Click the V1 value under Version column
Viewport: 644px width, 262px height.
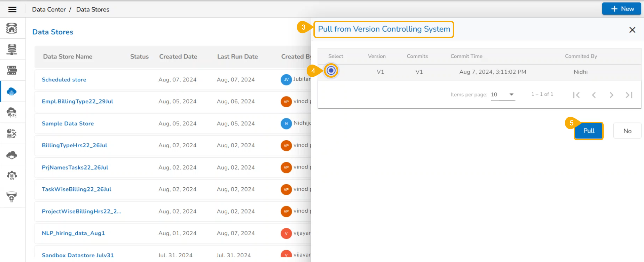tap(380, 72)
